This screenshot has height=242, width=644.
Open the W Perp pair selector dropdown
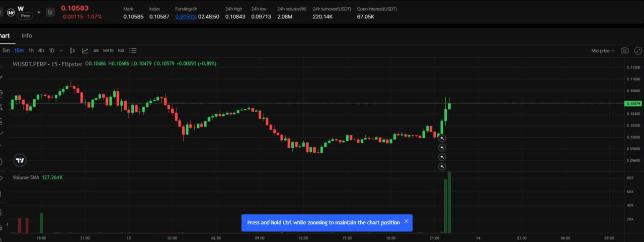click(39, 12)
